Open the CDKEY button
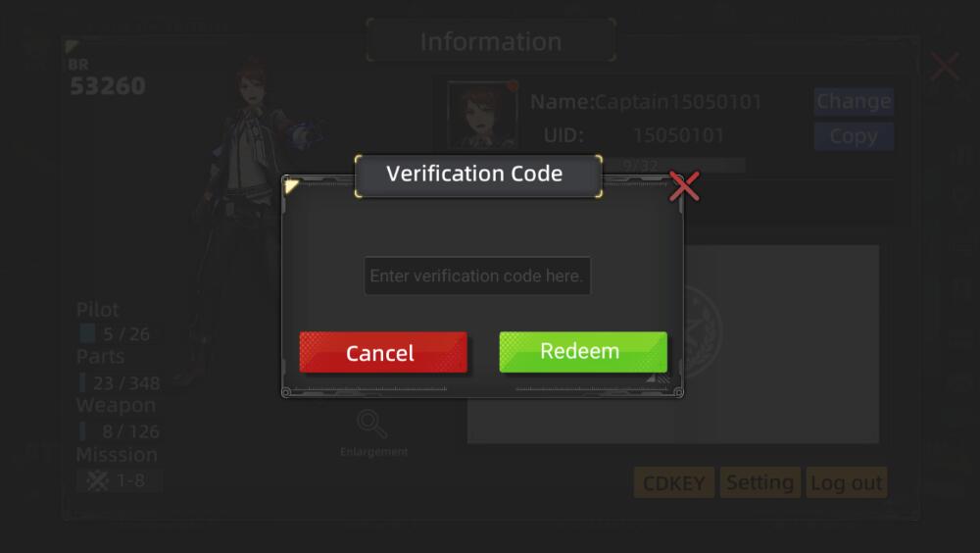The image size is (980, 553). [x=674, y=482]
